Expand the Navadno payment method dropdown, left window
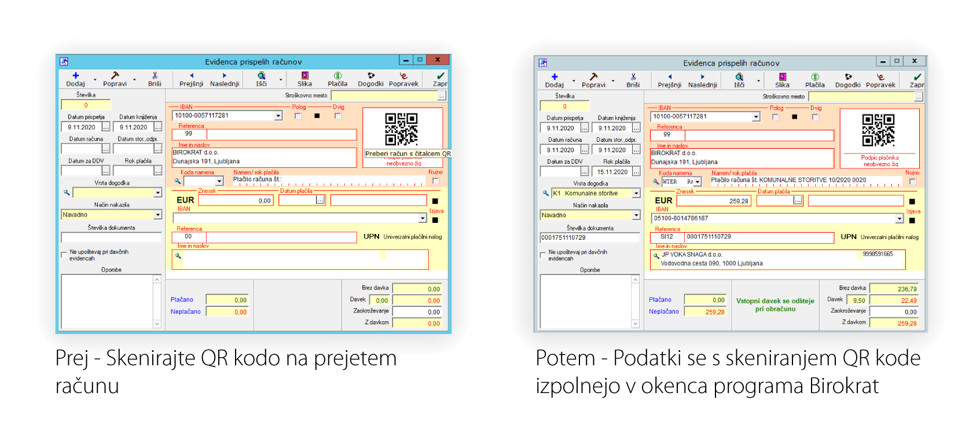 click(157, 215)
